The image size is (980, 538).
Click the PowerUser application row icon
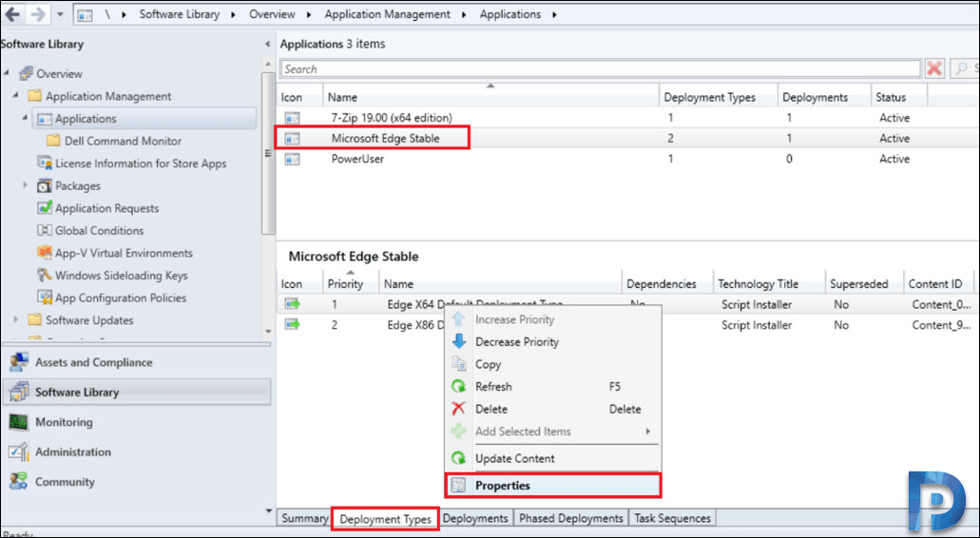292,159
